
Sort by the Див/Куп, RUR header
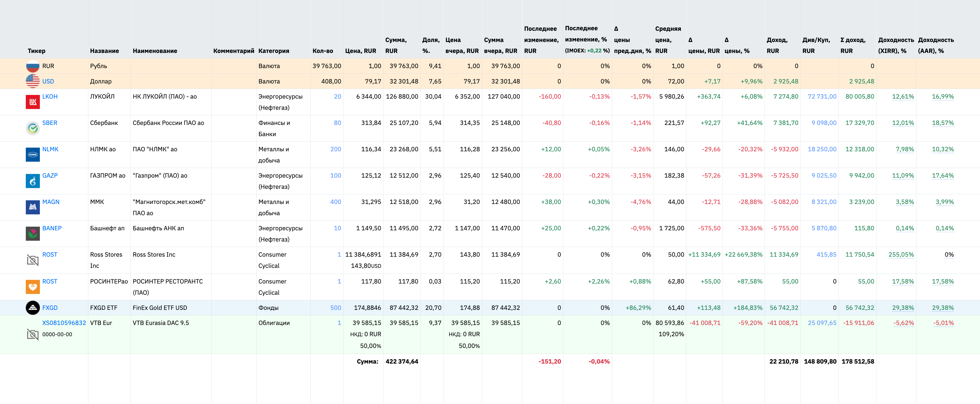[816, 45]
